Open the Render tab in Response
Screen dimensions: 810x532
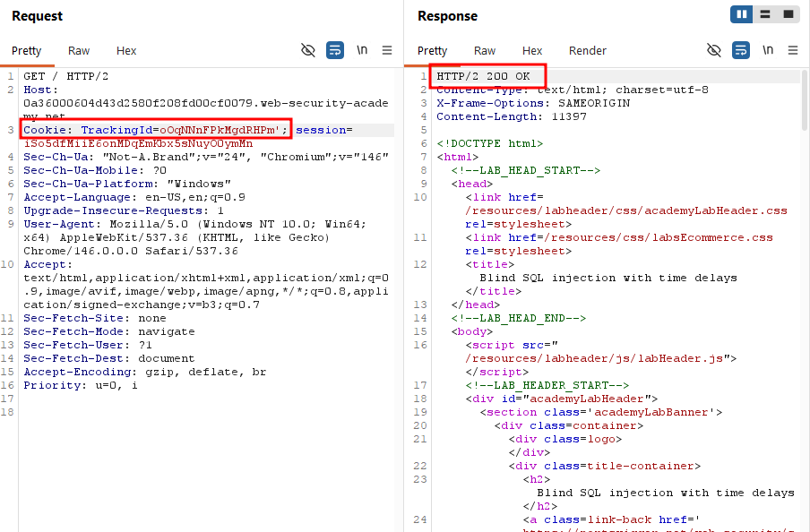[x=588, y=51]
